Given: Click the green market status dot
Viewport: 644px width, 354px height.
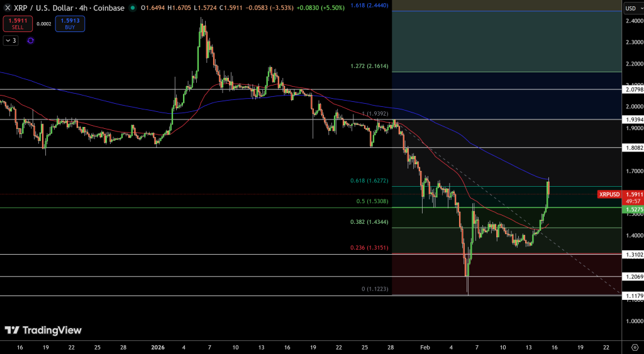Looking at the screenshot, I should (132, 8).
